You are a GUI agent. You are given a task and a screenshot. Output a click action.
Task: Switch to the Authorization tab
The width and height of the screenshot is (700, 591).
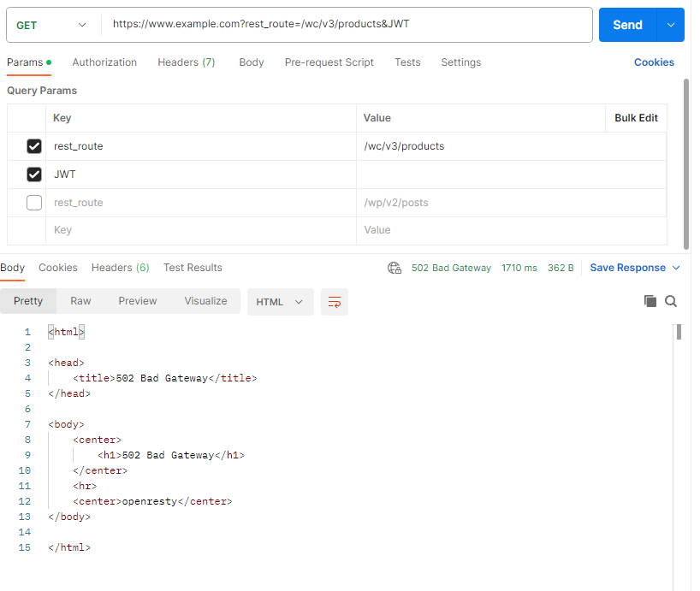click(x=104, y=62)
